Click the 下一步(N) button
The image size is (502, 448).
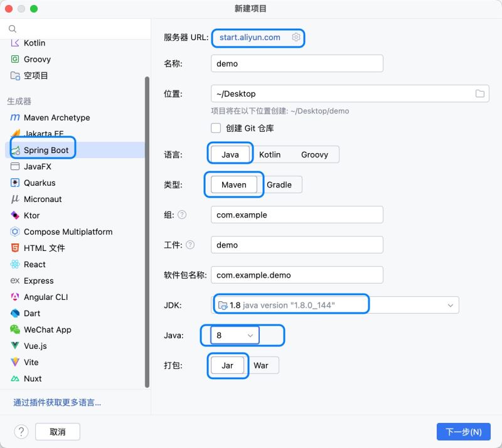point(463,432)
